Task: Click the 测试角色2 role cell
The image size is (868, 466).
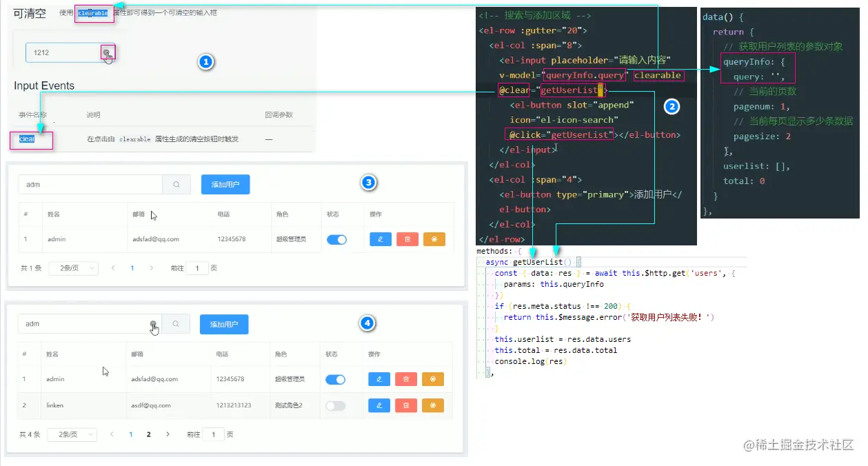Action: [289, 405]
